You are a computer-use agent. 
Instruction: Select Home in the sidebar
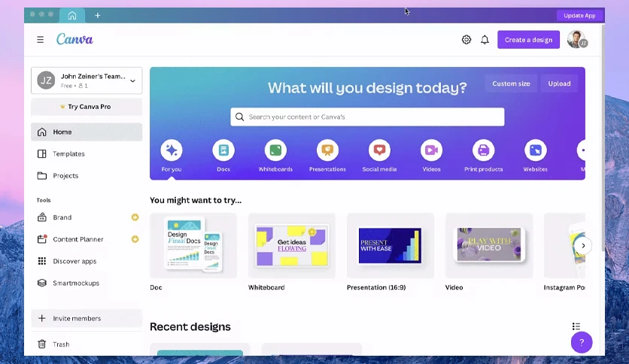point(87,132)
